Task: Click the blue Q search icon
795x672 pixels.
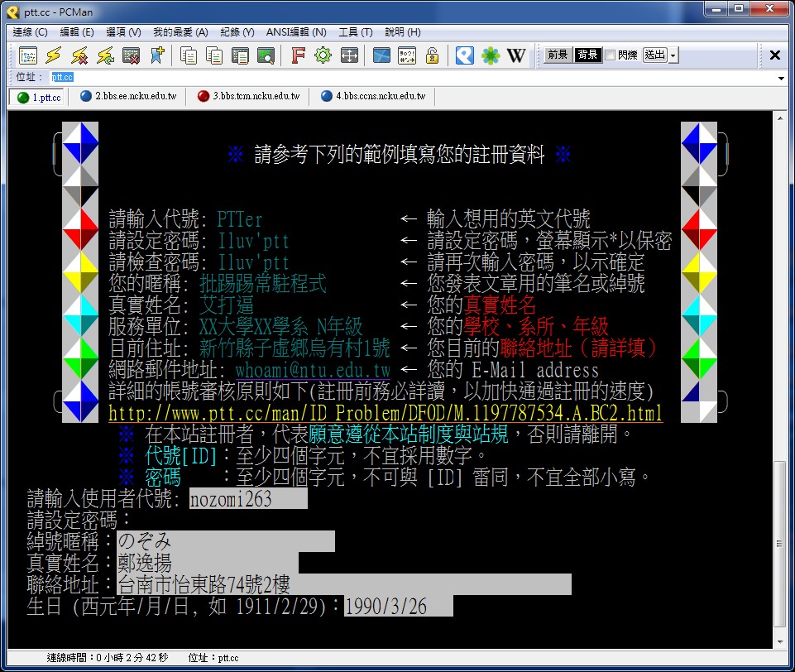Action: [464, 55]
